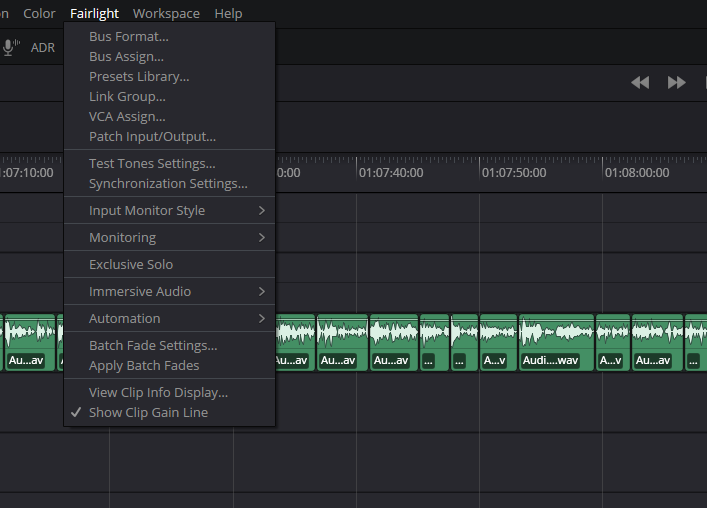
Task: Open View Clip Info Display...
Action: pos(170,393)
